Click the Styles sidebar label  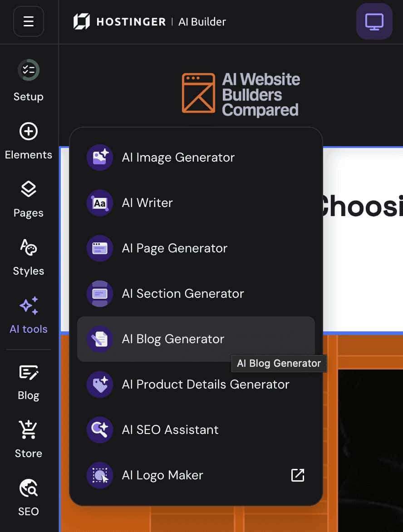(x=29, y=271)
